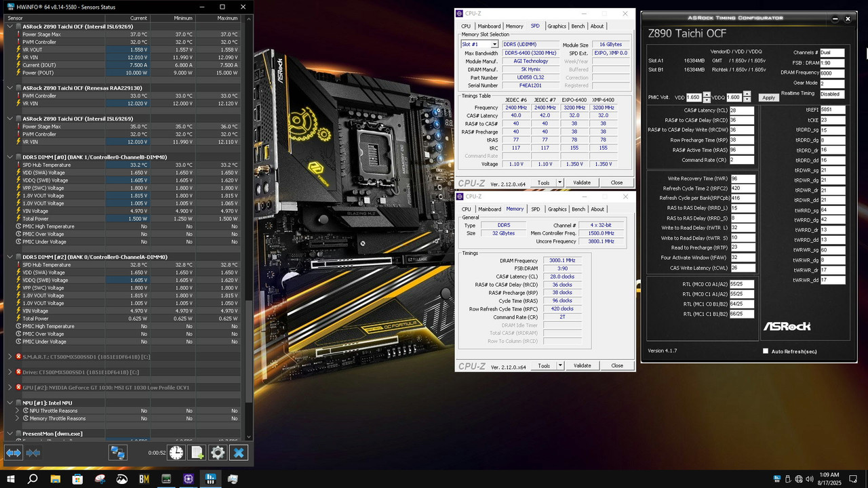Click Refresh Cycle Time 2 tRFC2 field
The image size is (868, 488).
(x=743, y=188)
